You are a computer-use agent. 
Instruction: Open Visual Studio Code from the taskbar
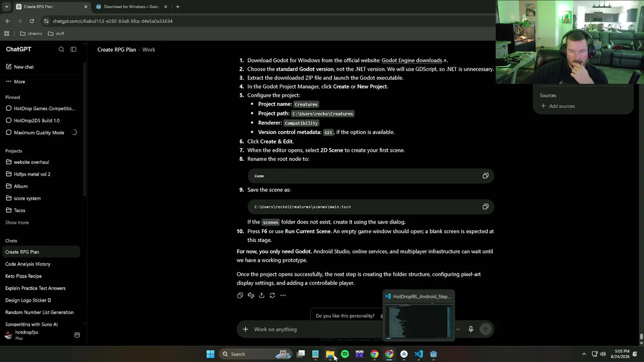pos(419,354)
